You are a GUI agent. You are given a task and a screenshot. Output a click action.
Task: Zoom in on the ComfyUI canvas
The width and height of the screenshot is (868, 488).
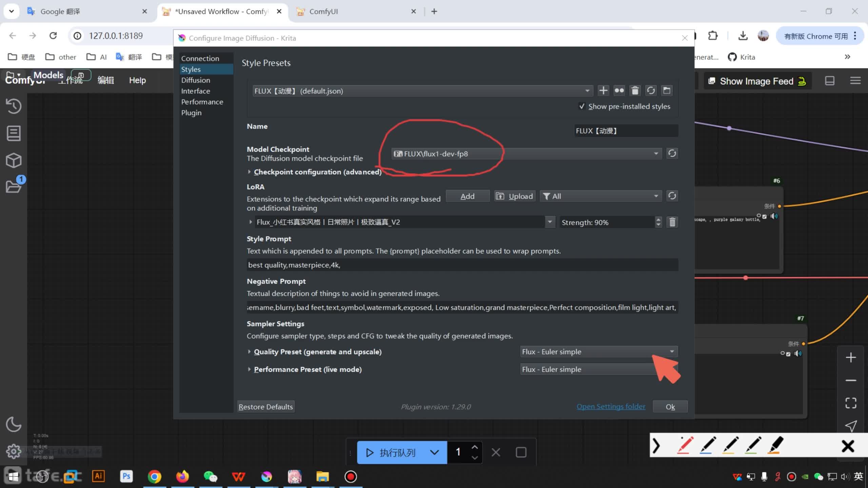point(851,358)
